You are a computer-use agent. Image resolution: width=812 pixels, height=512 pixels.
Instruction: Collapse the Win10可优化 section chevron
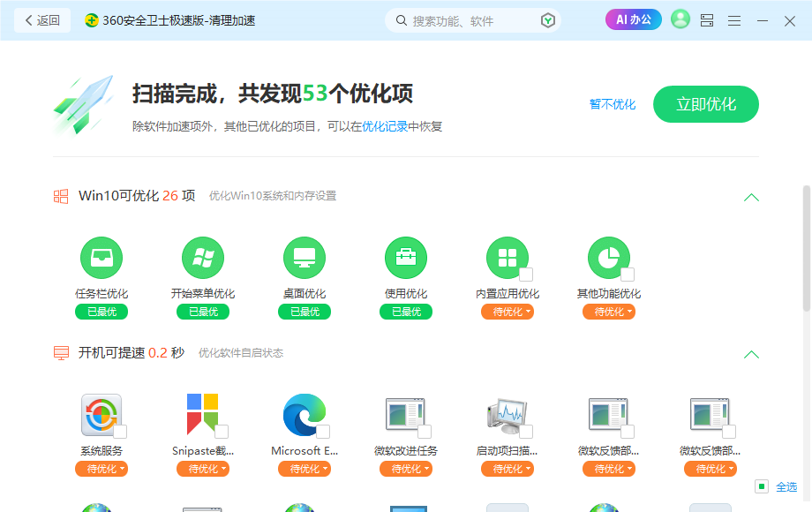click(x=751, y=197)
